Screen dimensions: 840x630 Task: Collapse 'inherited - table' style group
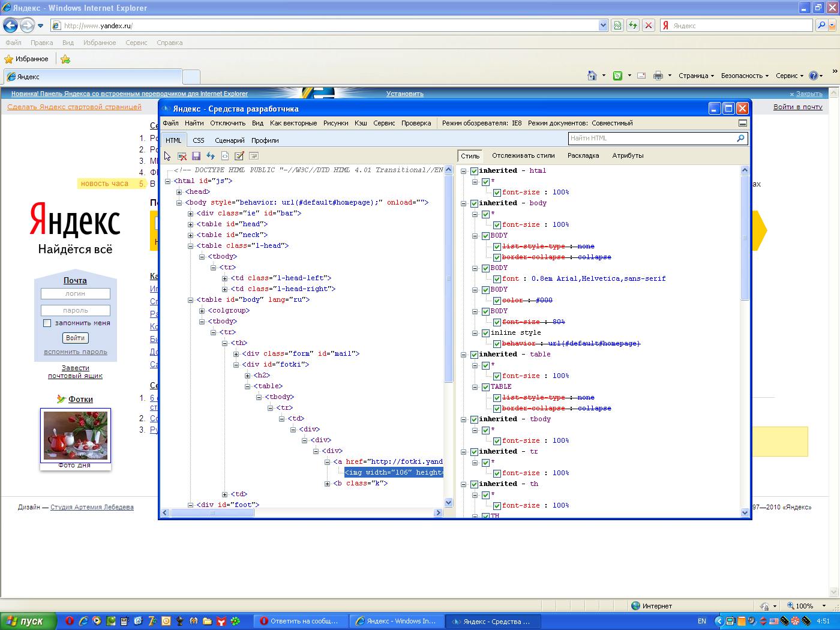pyautogui.click(x=464, y=355)
